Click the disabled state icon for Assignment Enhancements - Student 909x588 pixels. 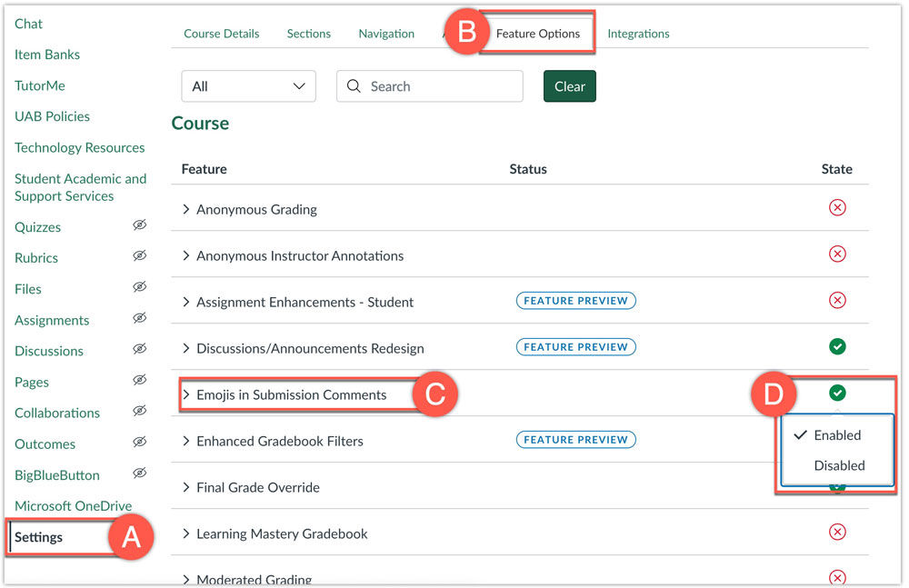[837, 301]
